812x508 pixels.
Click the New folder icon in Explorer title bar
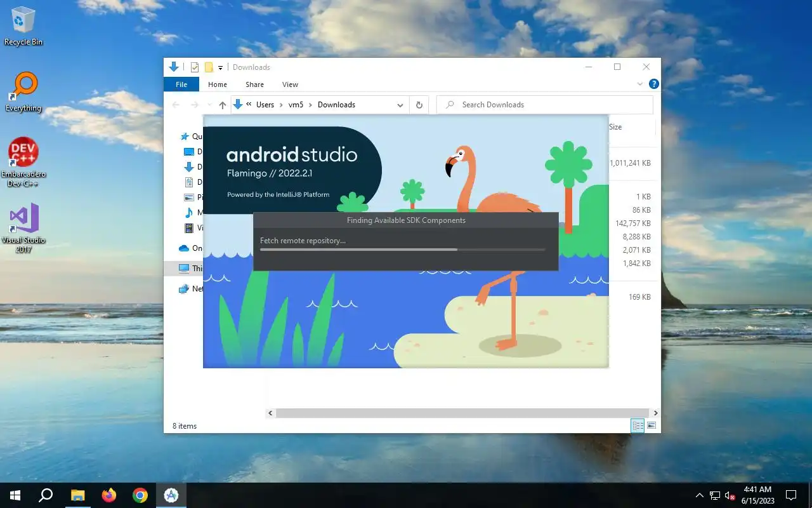pyautogui.click(x=208, y=67)
